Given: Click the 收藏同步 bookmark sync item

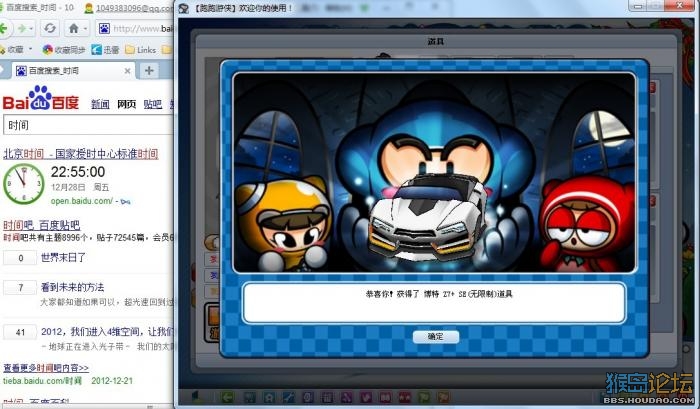Looking at the screenshot, I should 64,50.
